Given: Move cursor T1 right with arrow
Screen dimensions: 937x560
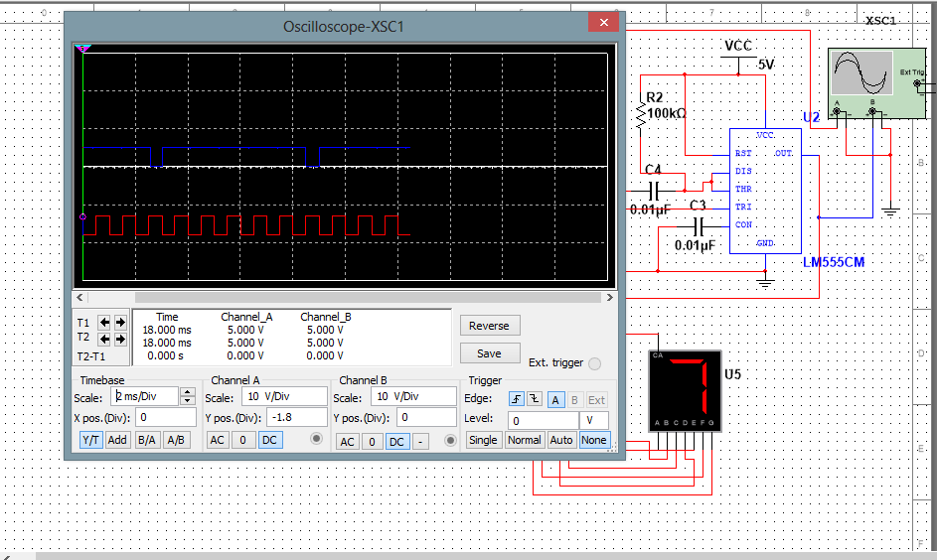Looking at the screenshot, I should point(120,323).
